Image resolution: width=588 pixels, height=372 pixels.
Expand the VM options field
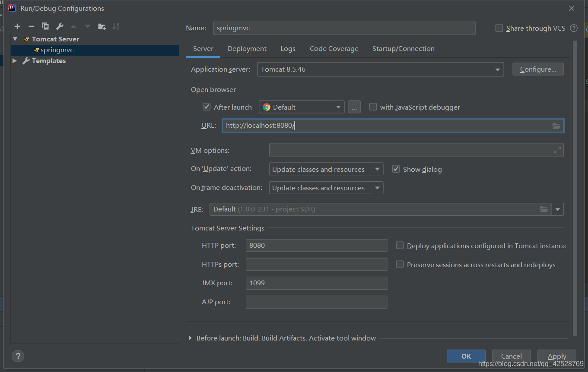click(557, 150)
